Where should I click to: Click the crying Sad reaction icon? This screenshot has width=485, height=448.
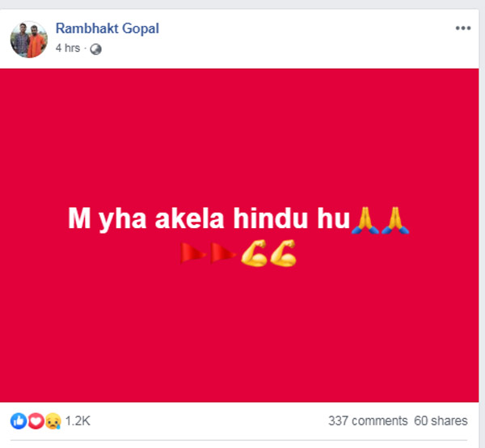52,421
